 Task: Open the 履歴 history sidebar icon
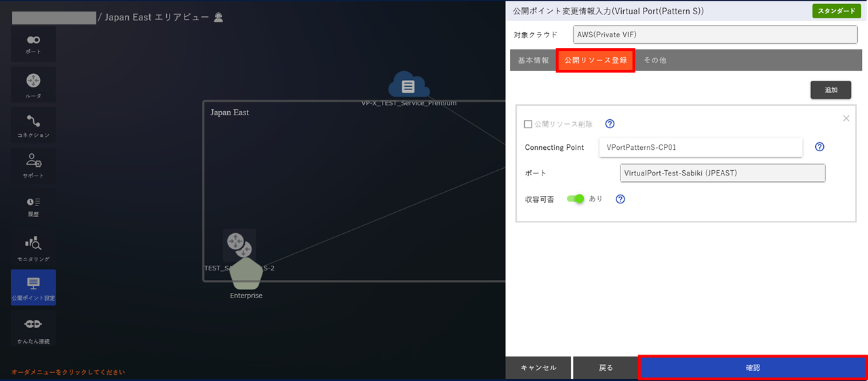(x=33, y=207)
